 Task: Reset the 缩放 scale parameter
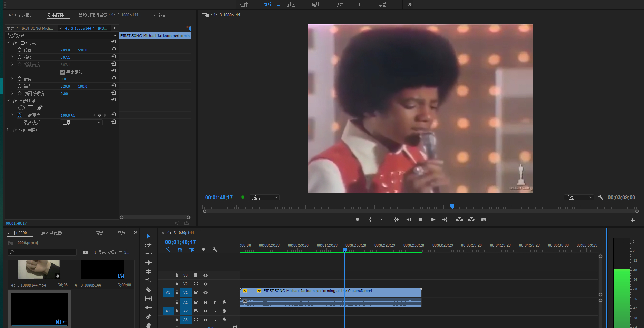114,57
